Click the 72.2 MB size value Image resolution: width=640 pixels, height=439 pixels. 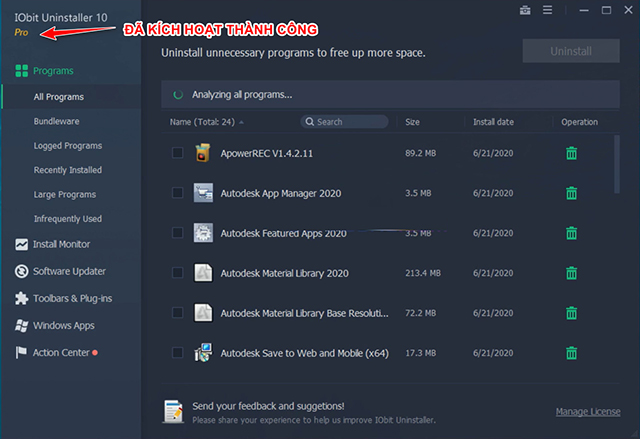pos(420,313)
